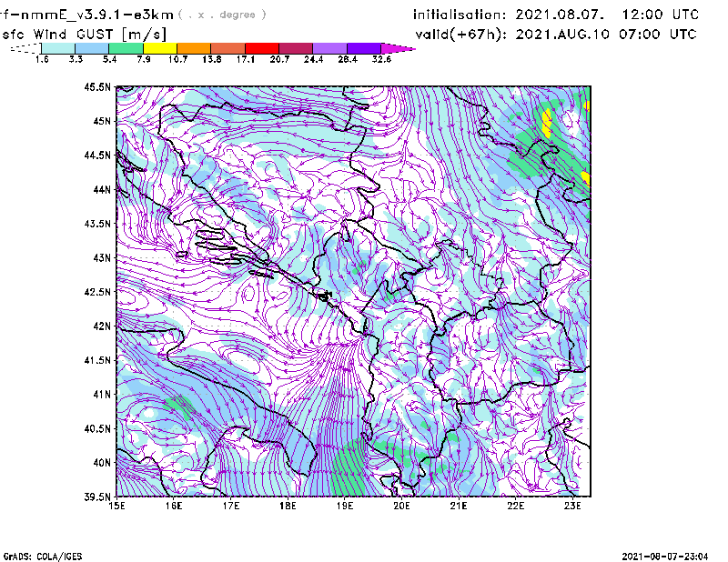Click the '17E' longitude label
Screen dimensions: 728x562
click(231, 506)
